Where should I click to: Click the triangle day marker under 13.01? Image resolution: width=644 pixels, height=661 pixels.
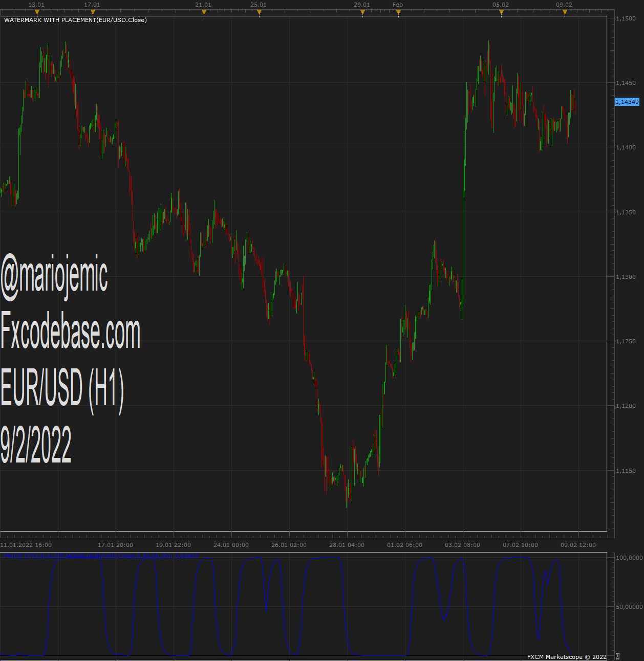click(37, 12)
